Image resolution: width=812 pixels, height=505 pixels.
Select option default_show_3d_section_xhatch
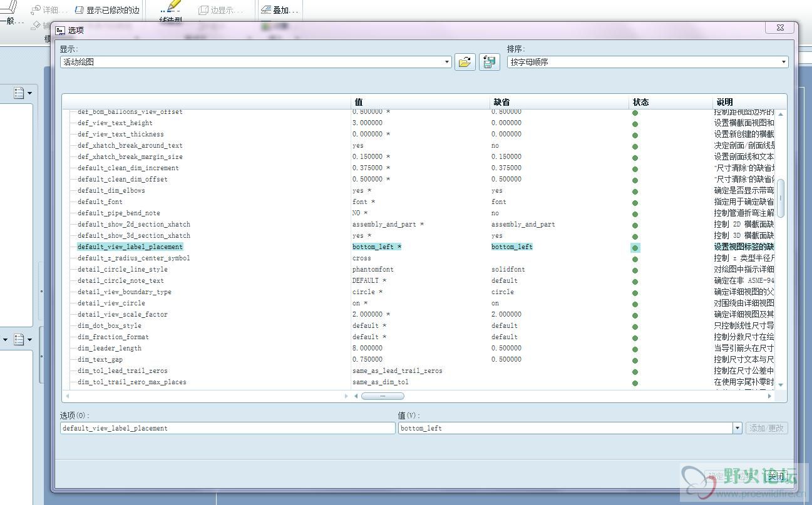[134, 236]
